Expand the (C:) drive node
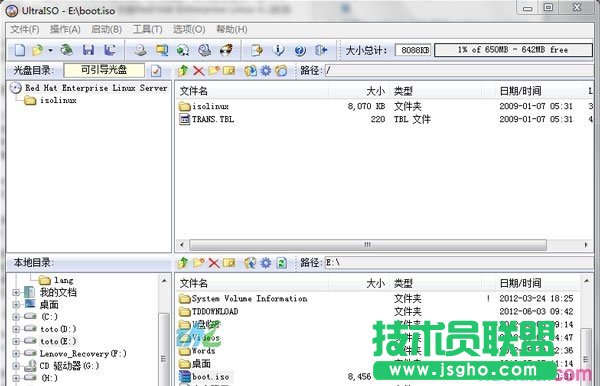This screenshot has height=386, width=600. pos(16,317)
